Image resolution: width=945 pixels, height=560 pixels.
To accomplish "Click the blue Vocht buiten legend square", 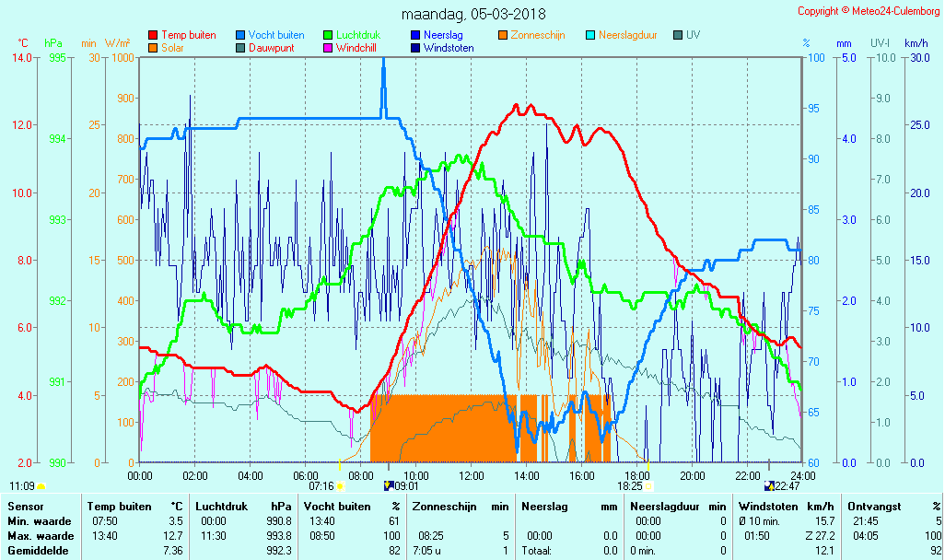I will click(240, 35).
